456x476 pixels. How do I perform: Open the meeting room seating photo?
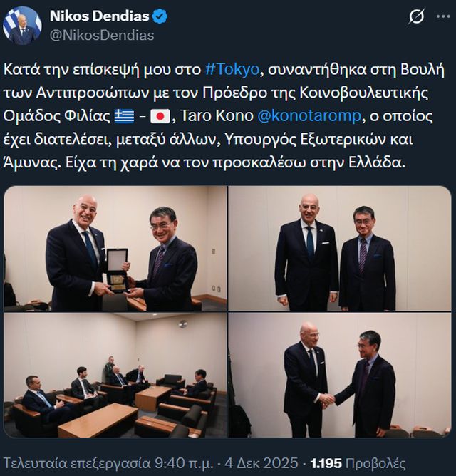click(x=115, y=375)
